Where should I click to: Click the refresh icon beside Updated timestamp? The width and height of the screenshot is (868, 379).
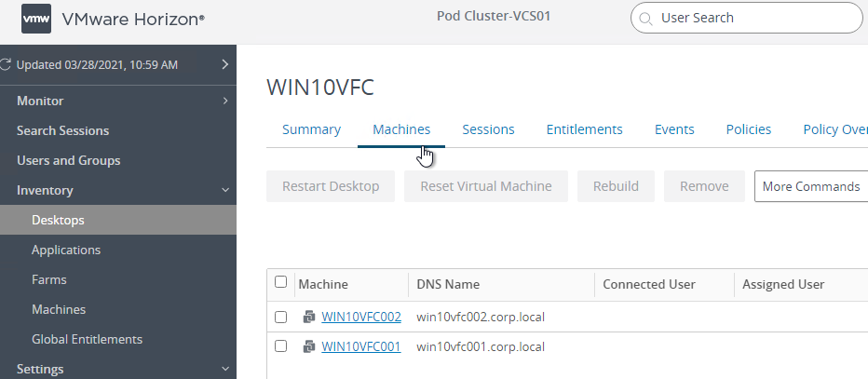click(x=6, y=65)
